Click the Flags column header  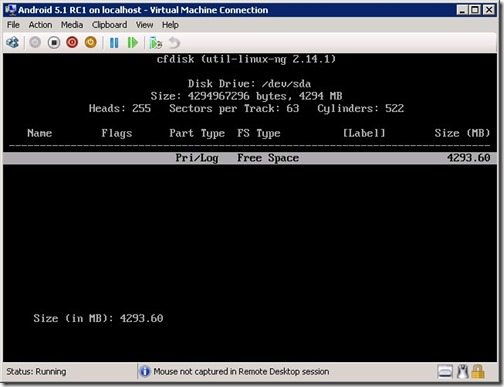[x=117, y=134]
